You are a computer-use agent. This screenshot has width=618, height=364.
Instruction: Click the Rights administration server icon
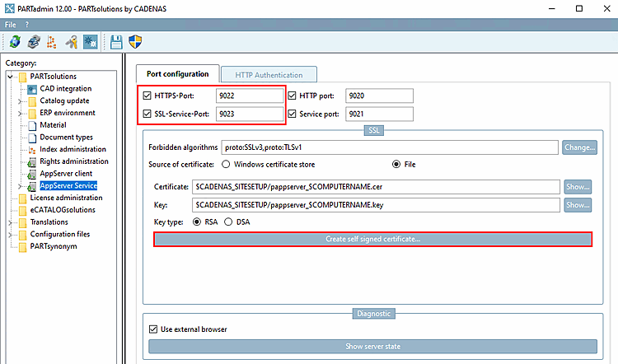[x=32, y=162]
